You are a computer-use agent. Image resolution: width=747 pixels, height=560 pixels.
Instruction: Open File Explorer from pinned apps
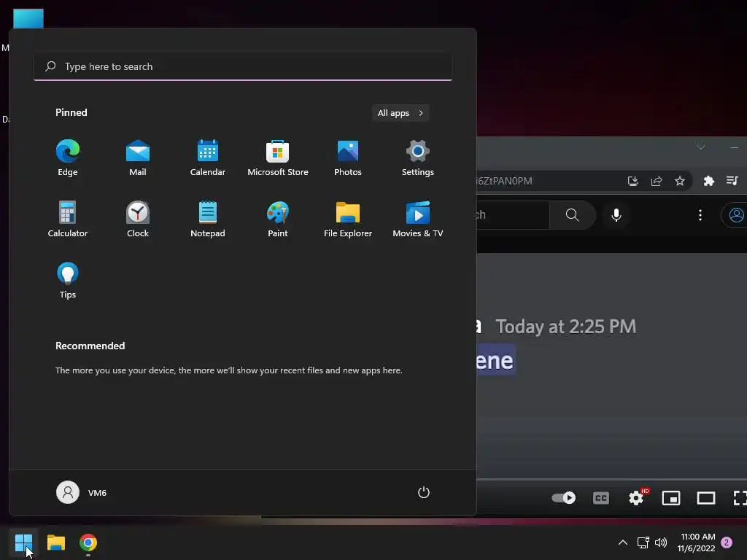[x=348, y=219]
